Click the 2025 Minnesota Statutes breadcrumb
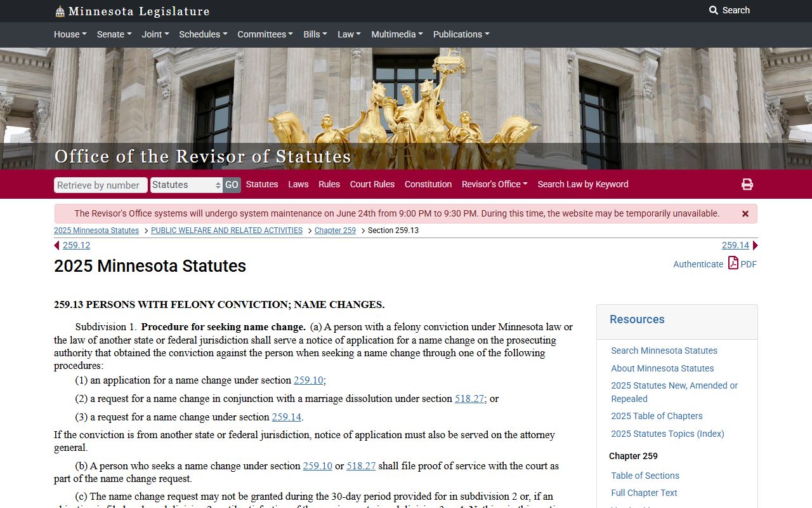The image size is (812, 508). pos(96,231)
